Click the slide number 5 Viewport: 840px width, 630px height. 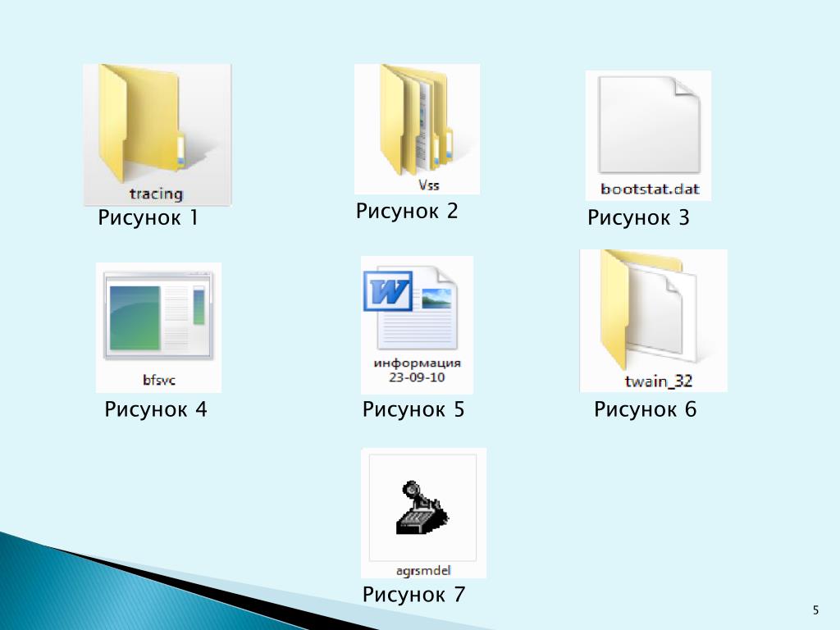click(816, 609)
